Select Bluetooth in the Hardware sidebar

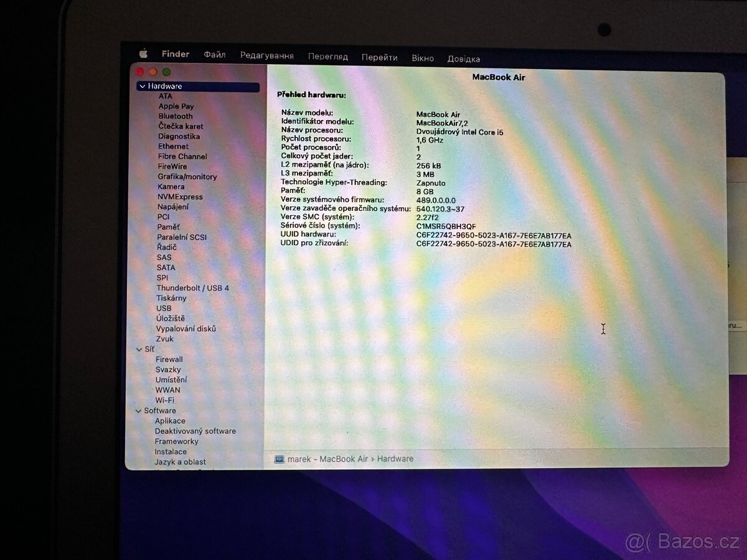[x=176, y=116]
